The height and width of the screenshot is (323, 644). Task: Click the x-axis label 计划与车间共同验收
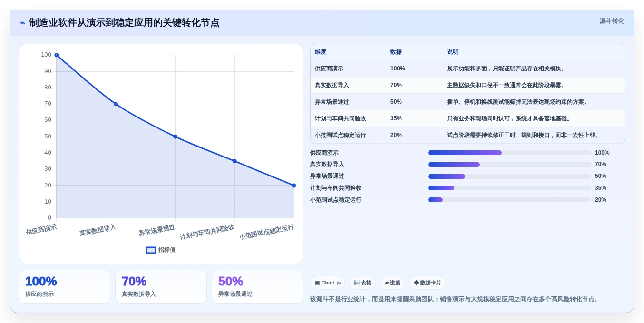coord(207,232)
